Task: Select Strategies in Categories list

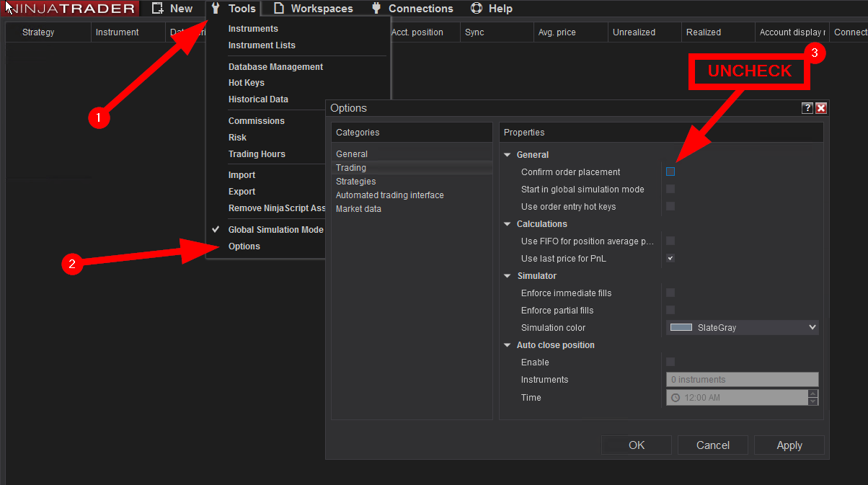Action: point(355,182)
